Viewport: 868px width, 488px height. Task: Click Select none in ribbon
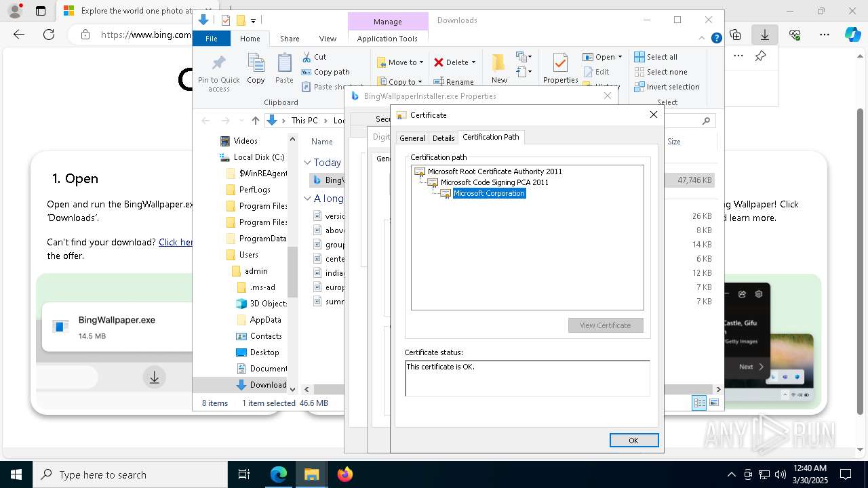click(x=660, y=72)
